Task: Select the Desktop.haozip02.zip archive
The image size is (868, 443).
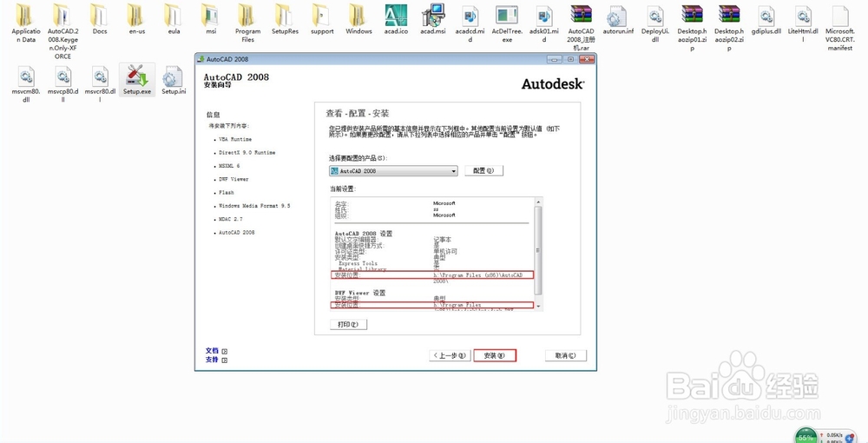Action: click(729, 27)
